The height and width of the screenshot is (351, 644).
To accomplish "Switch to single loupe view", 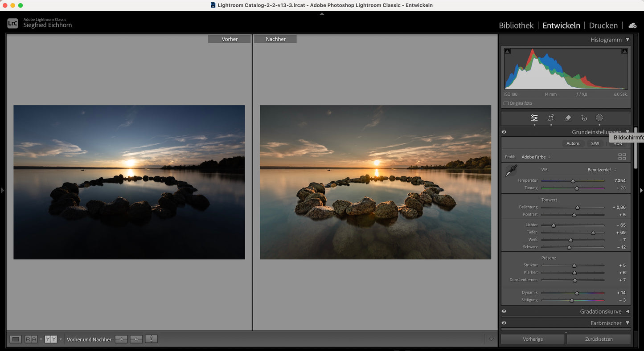I will 16,339.
